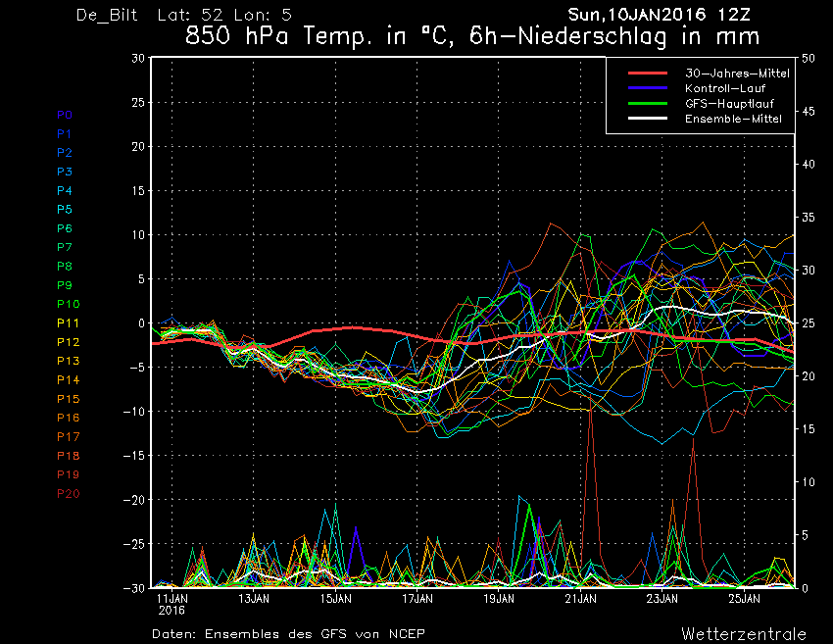Click the 30 value on temperature axis
The height and width of the screenshot is (644, 833).
138,58
